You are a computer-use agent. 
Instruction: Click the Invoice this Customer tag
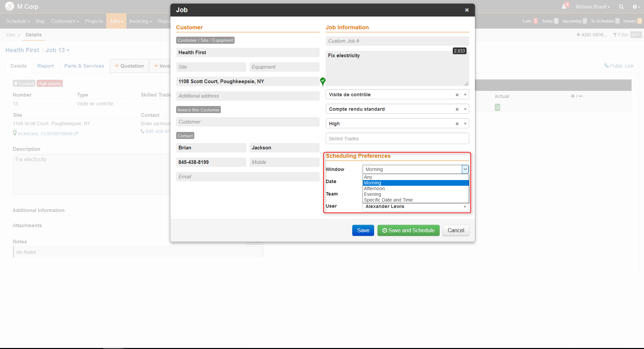[198, 110]
